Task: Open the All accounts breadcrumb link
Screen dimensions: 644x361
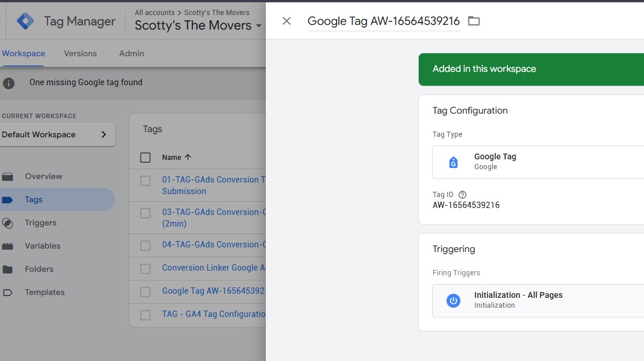Action: 155,13
